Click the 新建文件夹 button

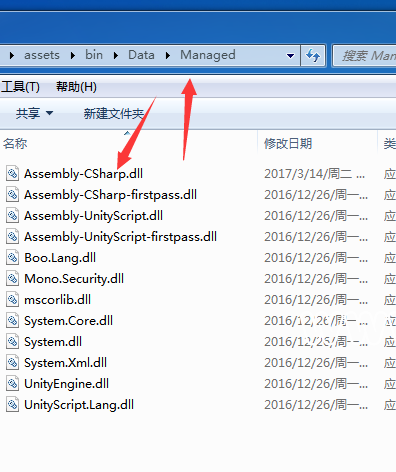click(113, 114)
